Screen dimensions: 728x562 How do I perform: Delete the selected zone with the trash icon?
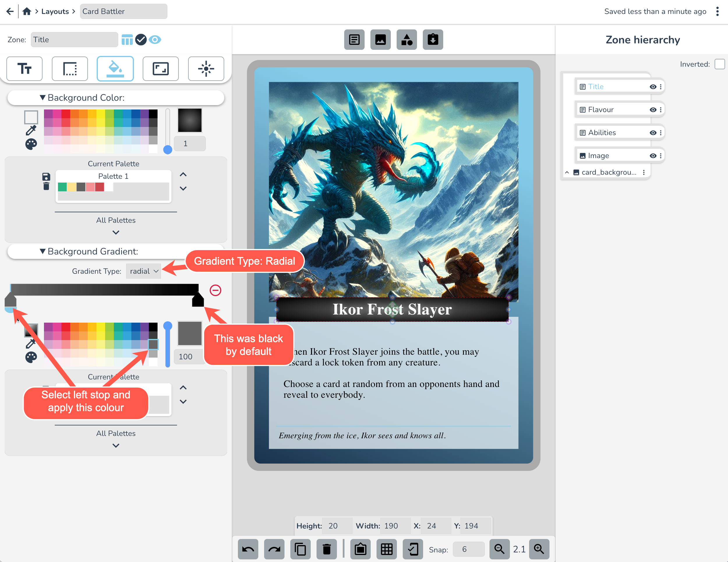(327, 549)
